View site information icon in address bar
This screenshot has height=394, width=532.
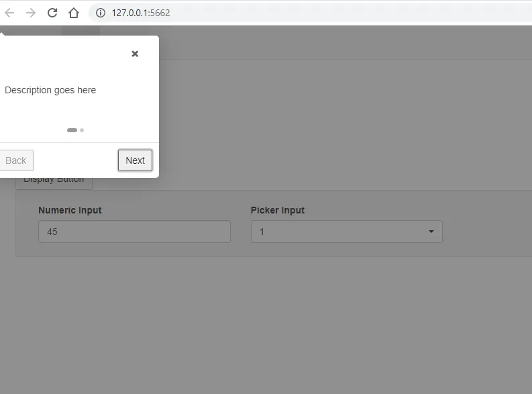pyautogui.click(x=101, y=13)
